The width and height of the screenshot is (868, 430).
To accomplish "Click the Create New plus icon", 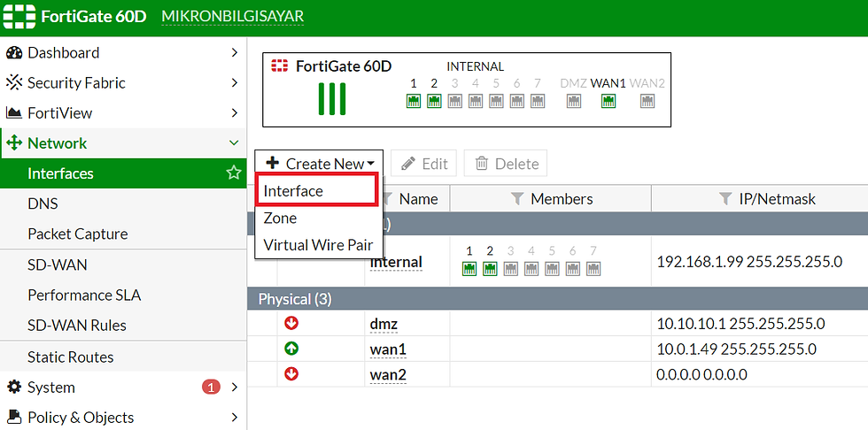I will pos(272,163).
